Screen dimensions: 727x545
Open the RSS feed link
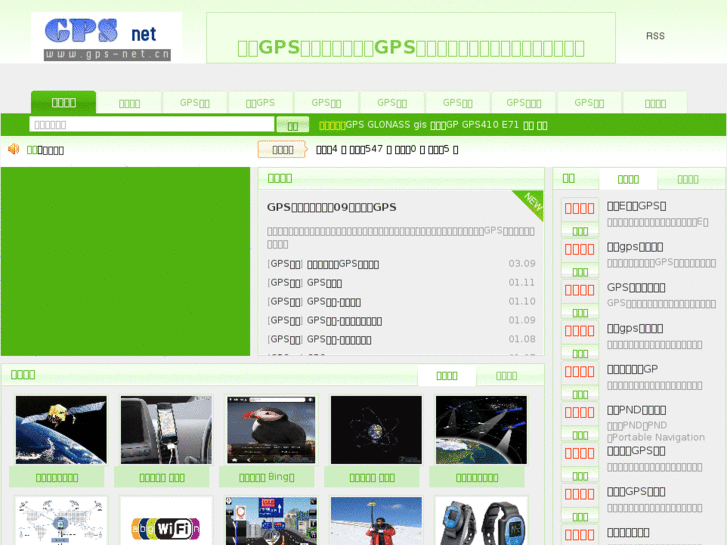[x=655, y=36]
